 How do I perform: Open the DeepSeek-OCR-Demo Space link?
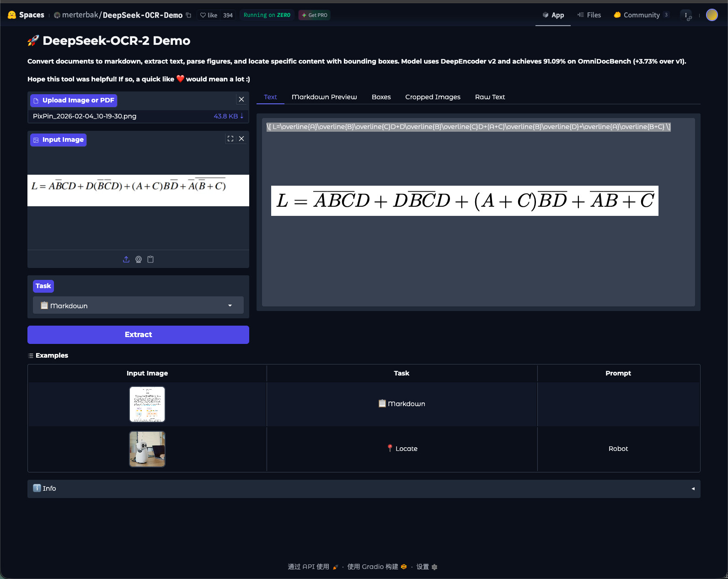143,15
